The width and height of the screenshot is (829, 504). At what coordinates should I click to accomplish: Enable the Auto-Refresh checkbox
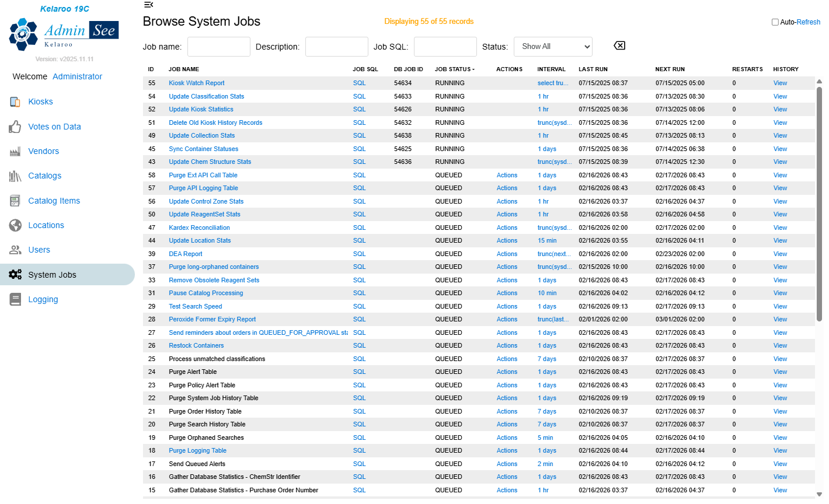775,22
